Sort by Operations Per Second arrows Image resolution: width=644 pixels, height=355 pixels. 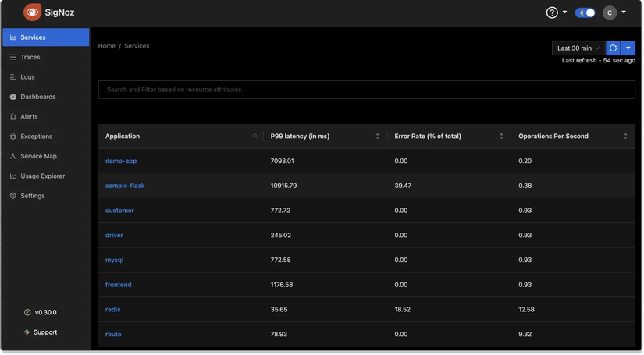click(625, 137)
